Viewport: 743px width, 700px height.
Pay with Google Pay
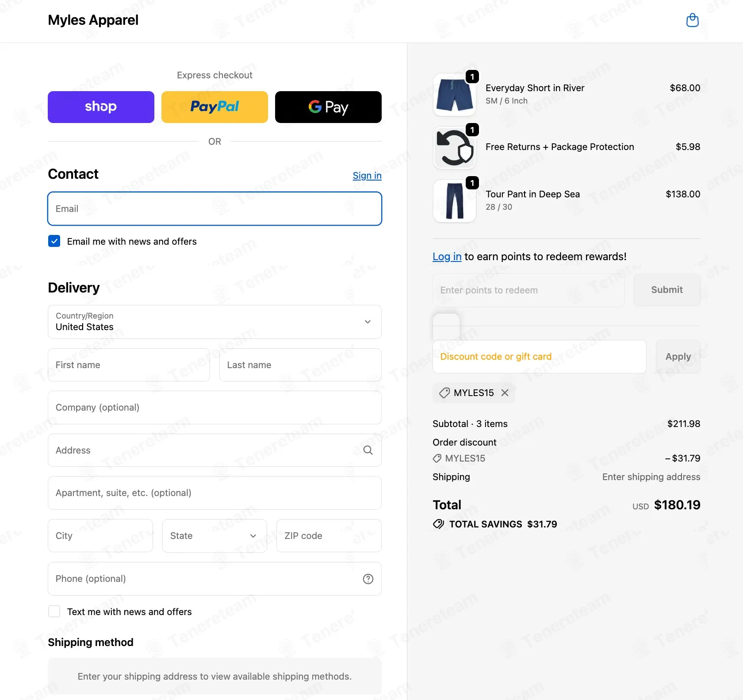(x=328, y=107)
